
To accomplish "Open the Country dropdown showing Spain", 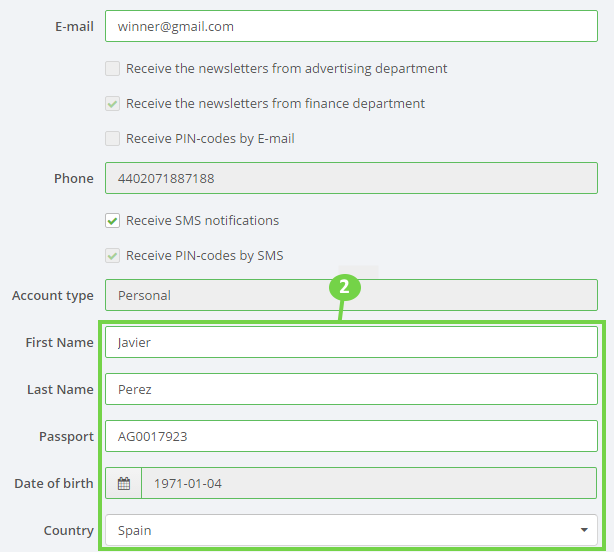I will coord(340,530).
